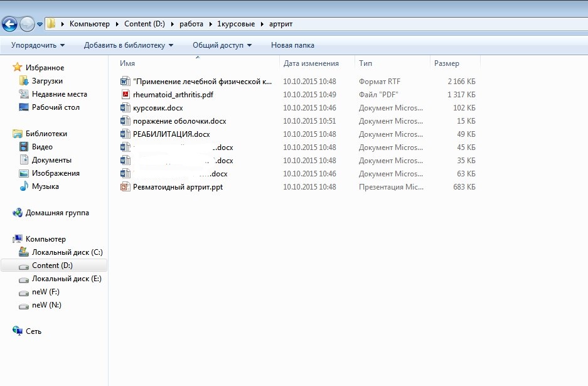
Task: Select Библиотеки in navigation pane
Action: click(46, 133)
